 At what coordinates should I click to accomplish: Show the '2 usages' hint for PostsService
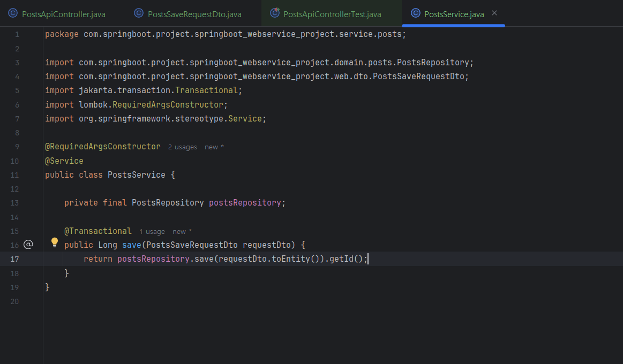pos(182,147)
